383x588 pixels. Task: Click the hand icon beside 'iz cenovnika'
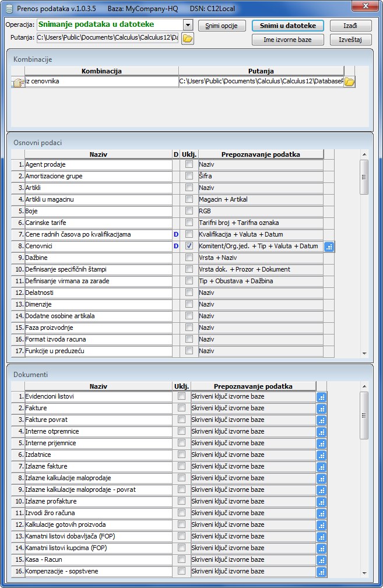(17, 83)
